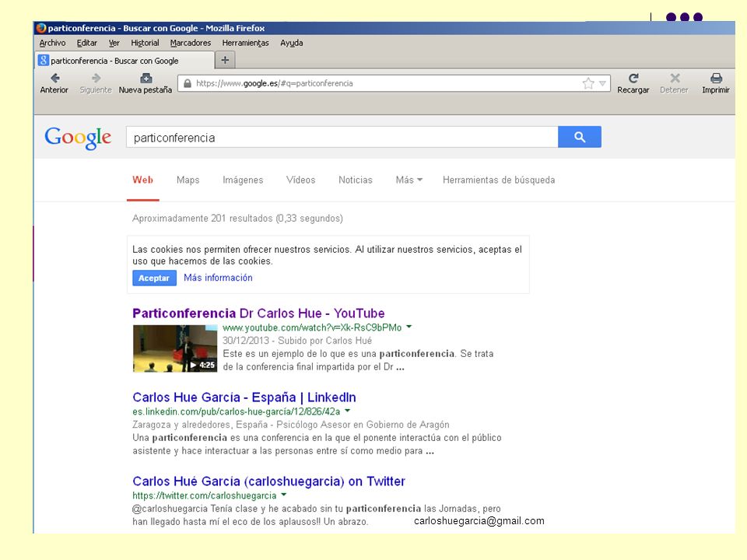Screen dimensions: 747x560
Task: Open the Editar menu
Action: (x=86, y=43)
